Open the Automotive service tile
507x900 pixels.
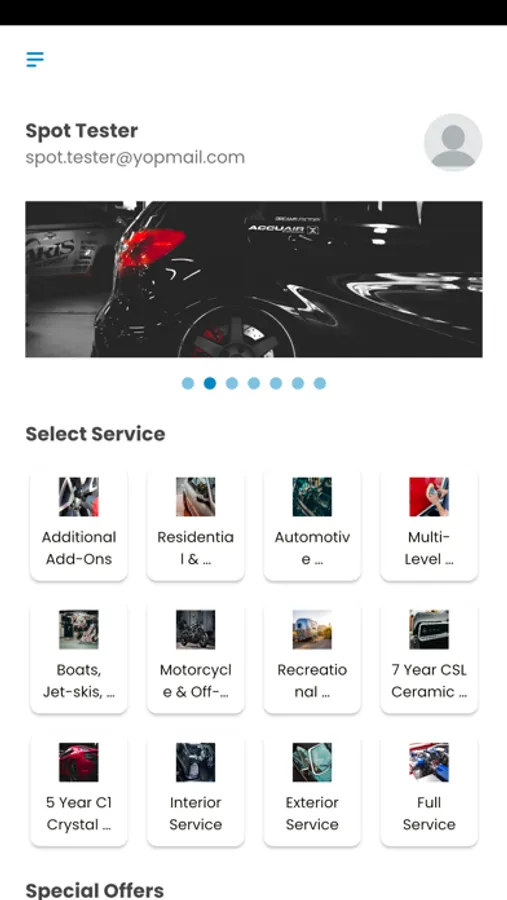pos(312,525)
